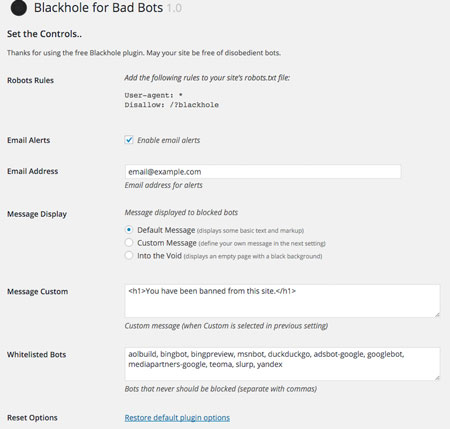This screenshot has height=429, width=450.
Task: Select the Into the Void radio option
Action: (x=129, y=255)
